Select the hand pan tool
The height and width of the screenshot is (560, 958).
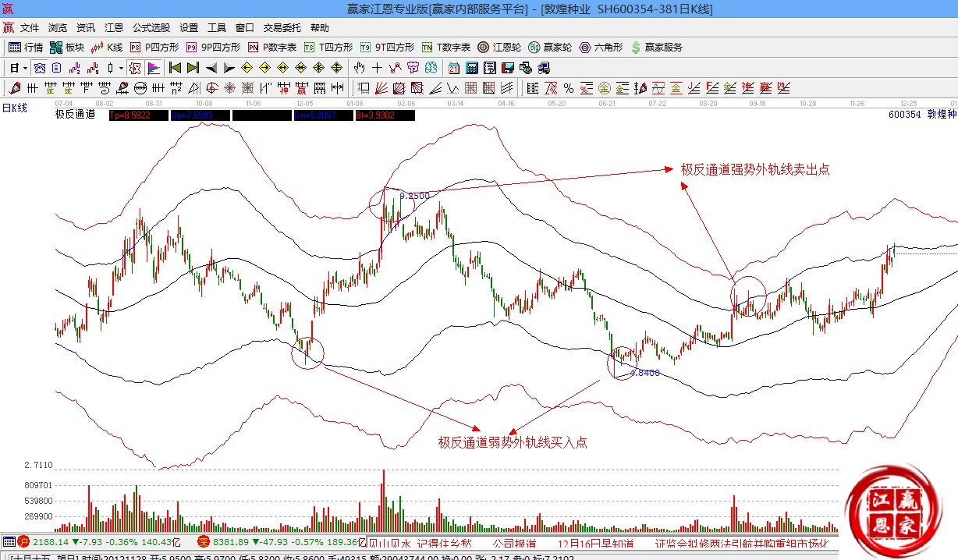[x=360, y=68]
